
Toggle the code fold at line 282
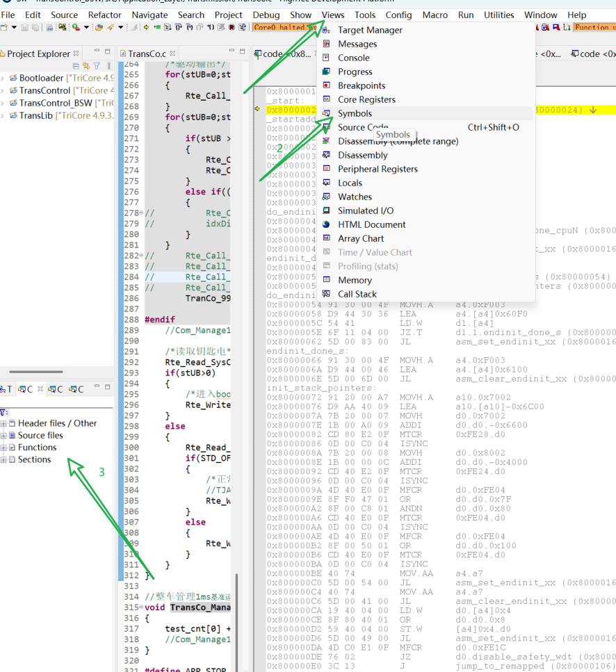[x=141, y=256]
